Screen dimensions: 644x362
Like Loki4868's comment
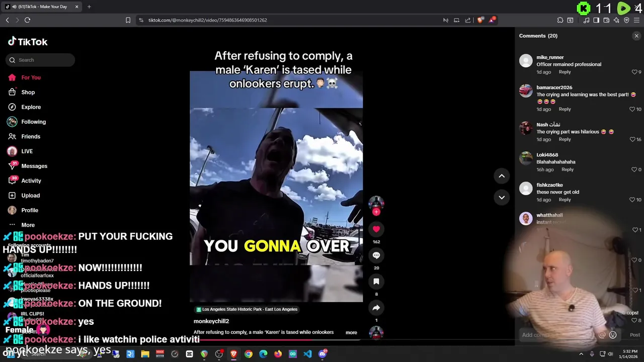pos(634,169)
